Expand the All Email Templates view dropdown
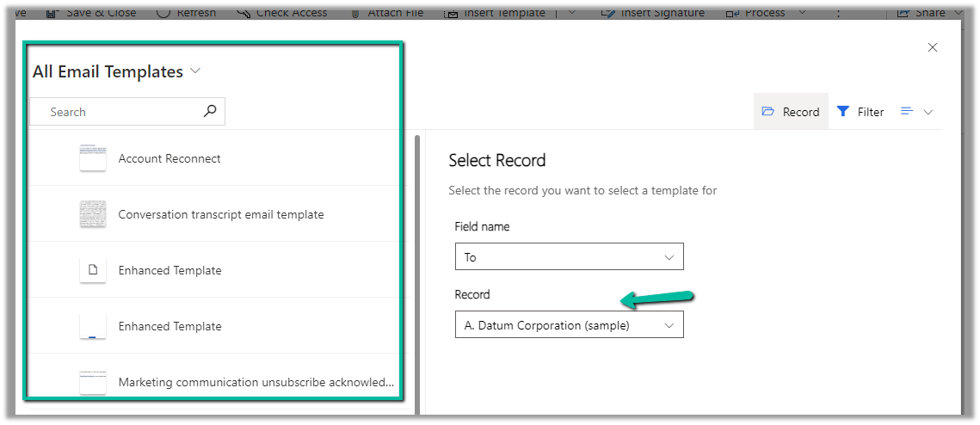980x425 pixels. coord(195,71)
